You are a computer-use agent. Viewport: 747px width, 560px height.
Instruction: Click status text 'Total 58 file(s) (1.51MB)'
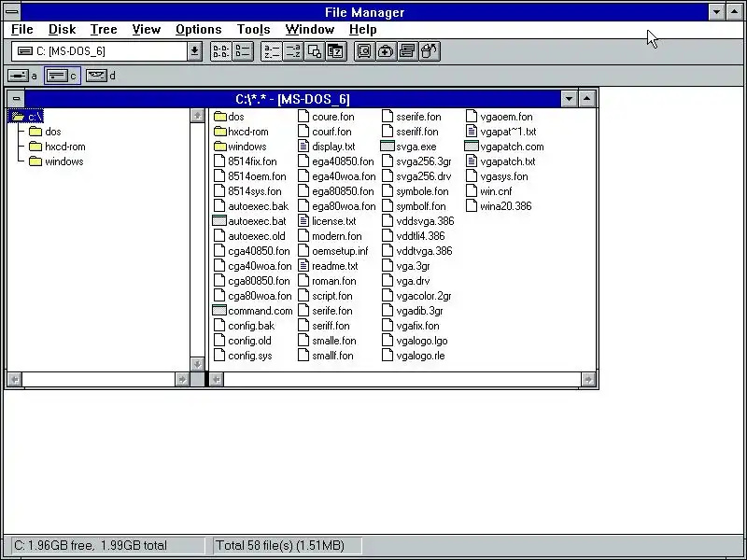280,545
